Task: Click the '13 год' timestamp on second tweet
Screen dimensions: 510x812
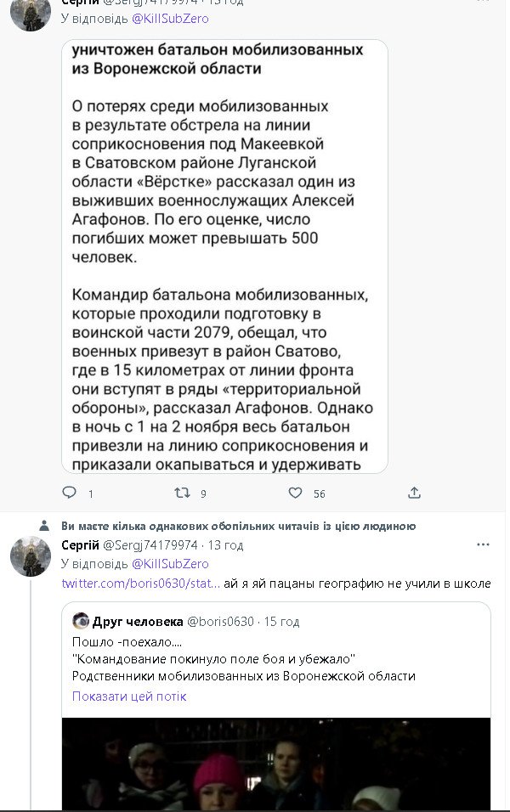Action: pyautogui.click(x=226, y=544)
